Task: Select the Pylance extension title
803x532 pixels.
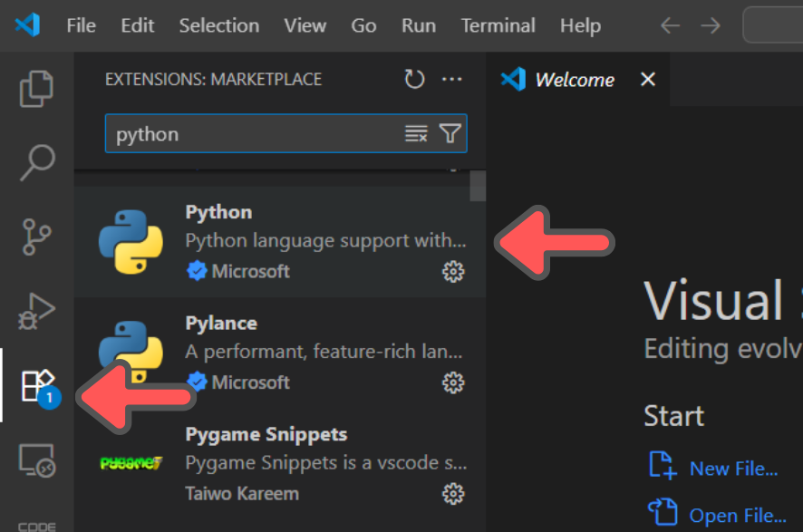Action: [x=221, y=323]
